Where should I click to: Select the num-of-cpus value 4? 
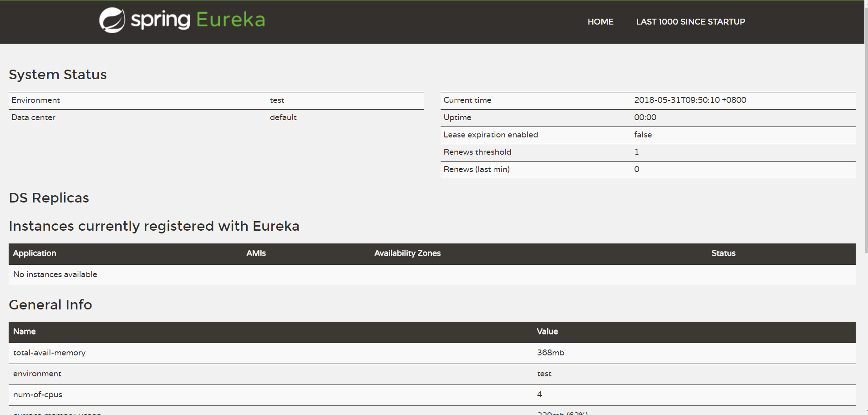[x=539, y=395]
